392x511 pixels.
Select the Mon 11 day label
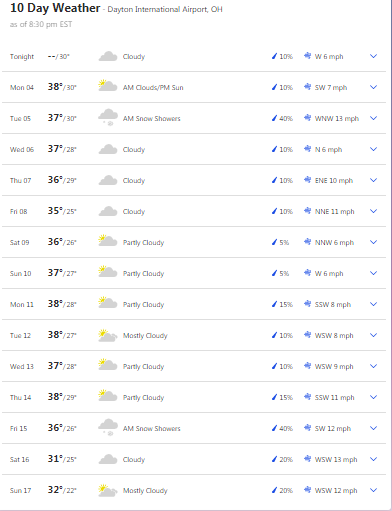tap(22, 304)
